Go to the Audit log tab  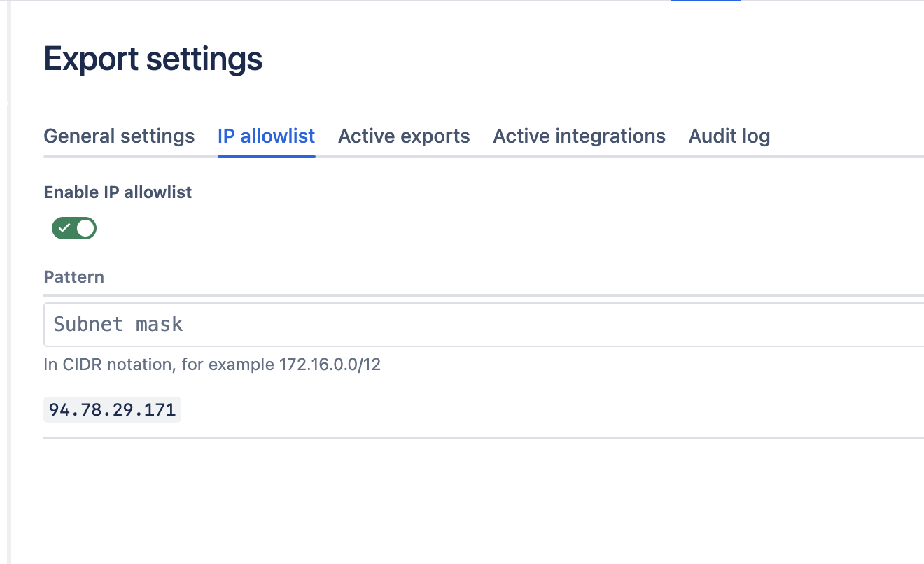point(729,136)
